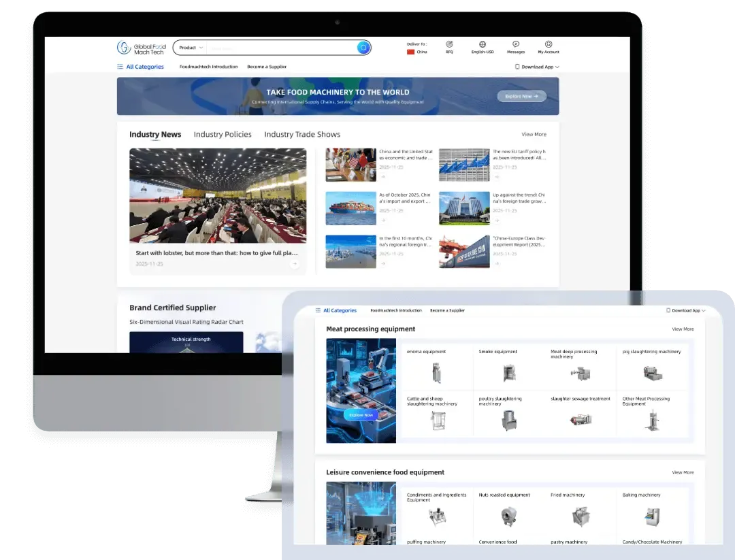Open Foodmachtech Introduction on the desktop monitor
The image size is (735, 560).
(209, 67)
